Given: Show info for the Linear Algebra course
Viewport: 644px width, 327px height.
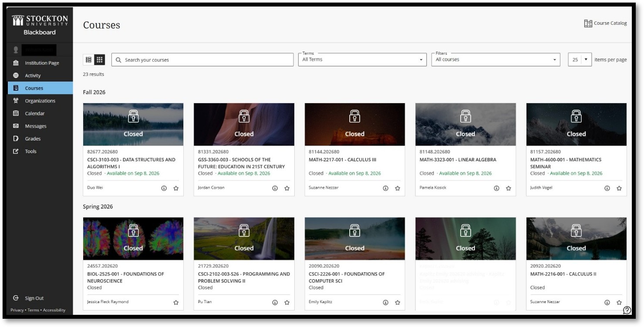Looking at the screenshot, I should click(x=497, y=189).
